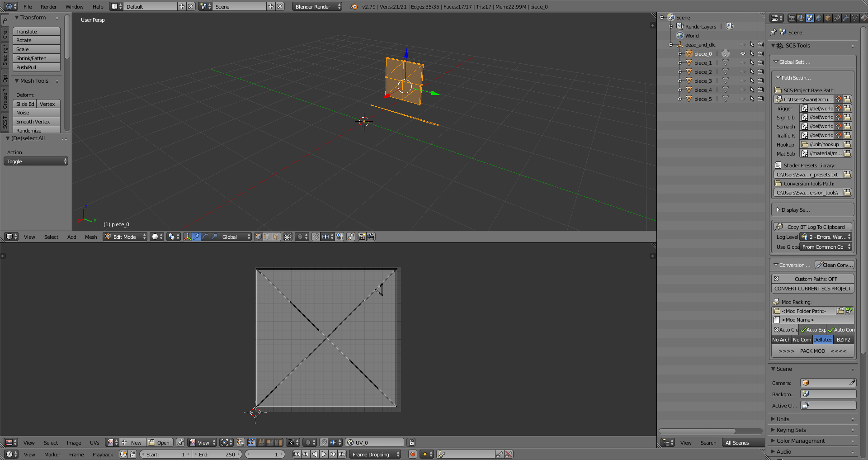Click the record button in the timeline

(x=412, y=454)
